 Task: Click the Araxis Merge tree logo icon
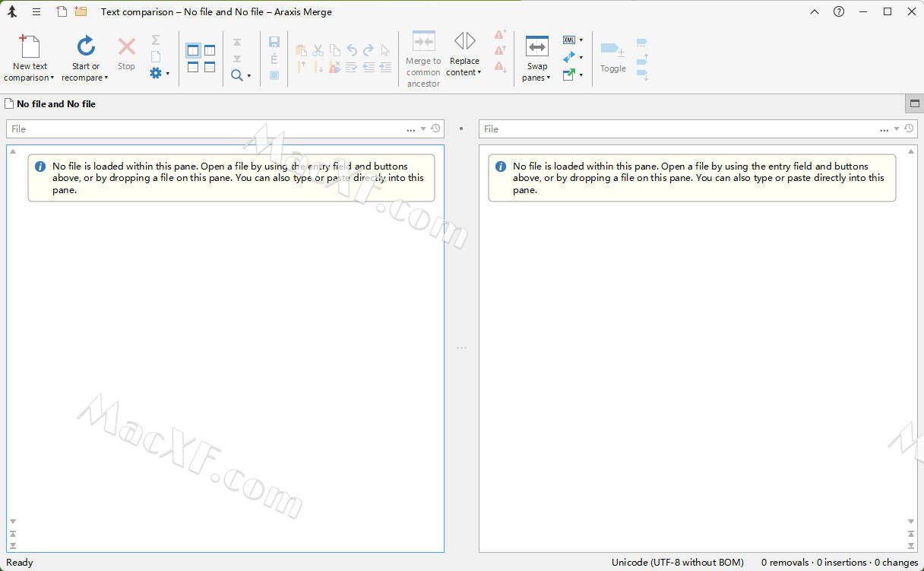[x=12, y=12]
